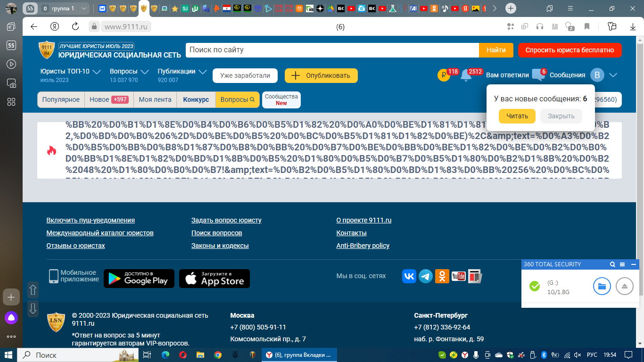Image resolution: width=644 pixels, height=362 pixels.
Task: Expand the Юристы ТОП-10 dropdown
Action: pyautogui.click(x=97, y=72)
